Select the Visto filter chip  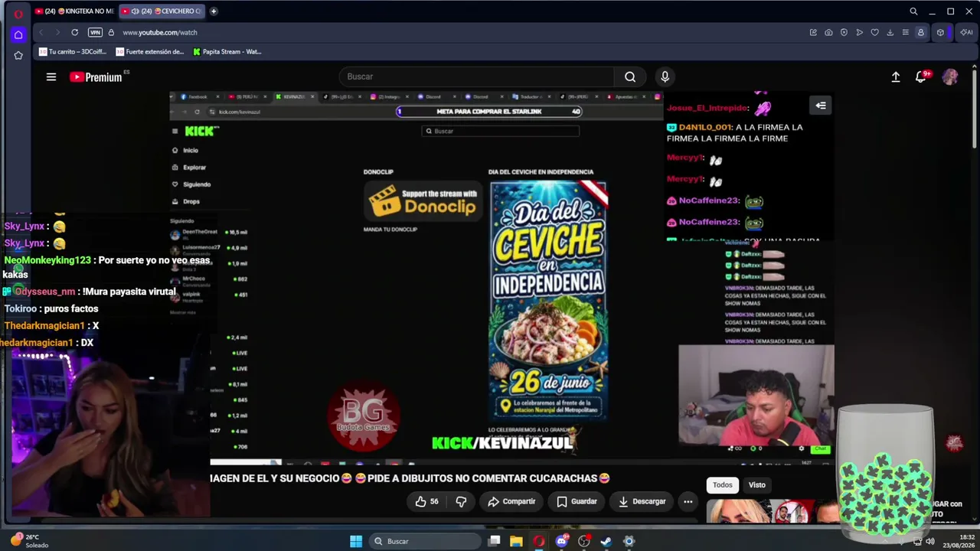click(757, 484)
